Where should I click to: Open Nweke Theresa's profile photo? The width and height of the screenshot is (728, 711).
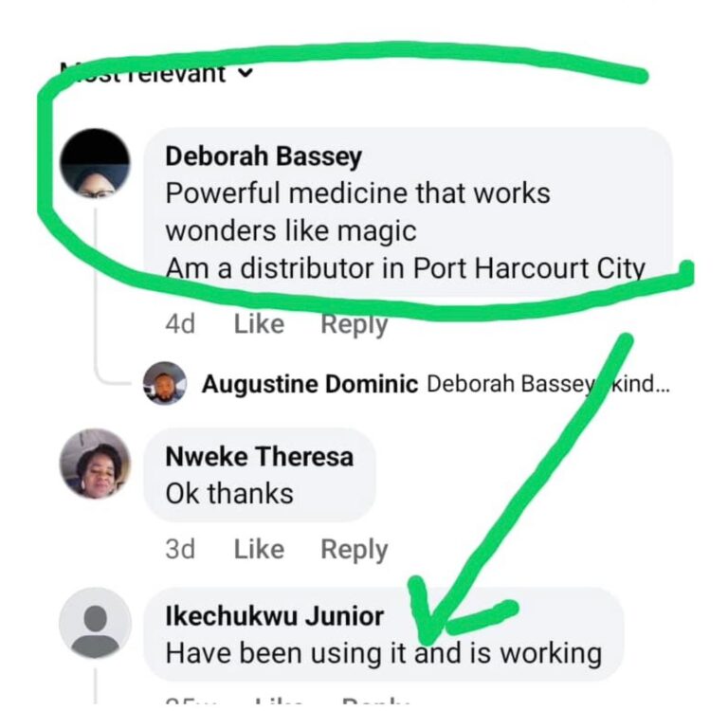click(x=95, y=464)
